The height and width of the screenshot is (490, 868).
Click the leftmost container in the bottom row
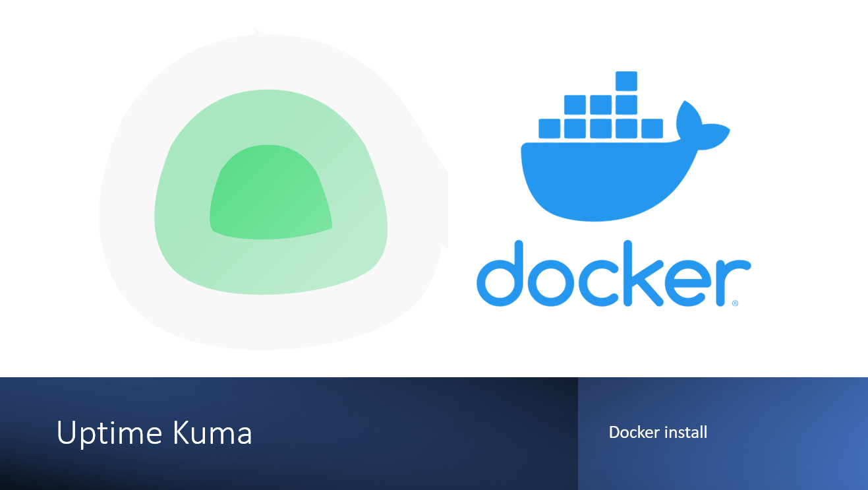(x=550, y=129)
